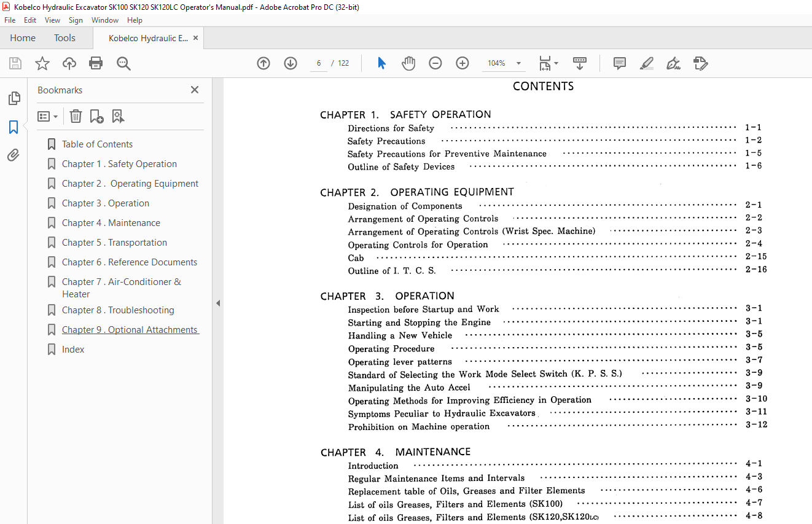Click the 'CHAPTER 3. OPERATION' heading

point(387,296)
